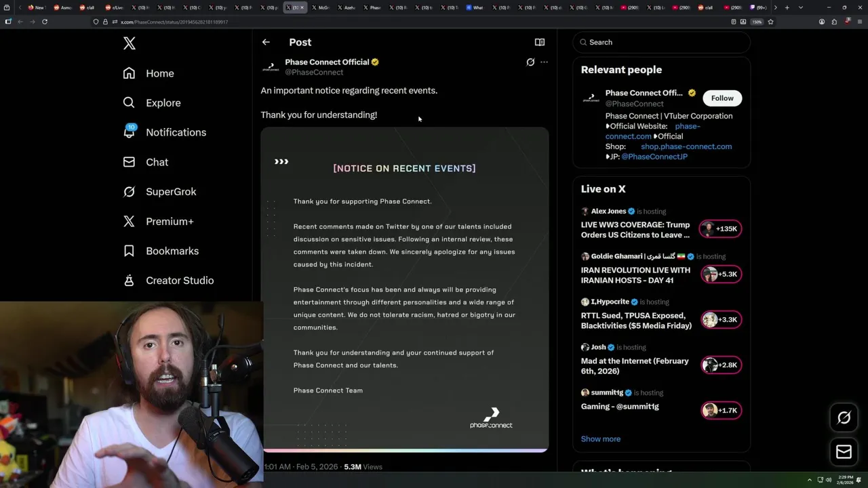Click the X Search field
Viewport: 868px width, 488px height.
(661, 42)
